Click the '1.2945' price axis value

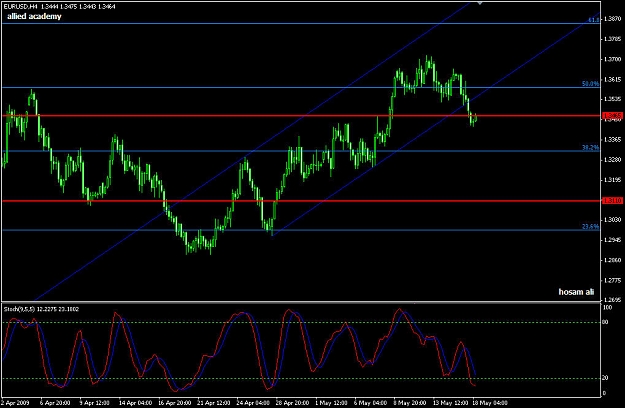(x=612, y=240)
